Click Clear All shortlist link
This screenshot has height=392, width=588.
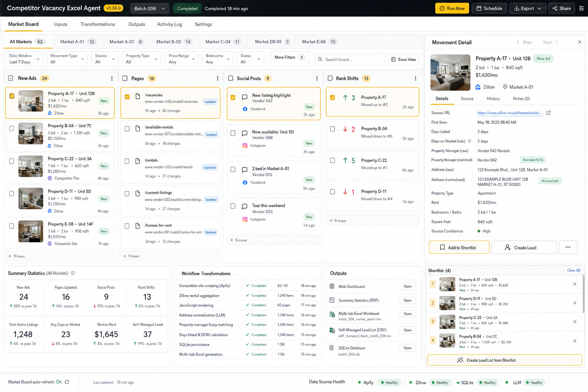click(x=573, y=270)
